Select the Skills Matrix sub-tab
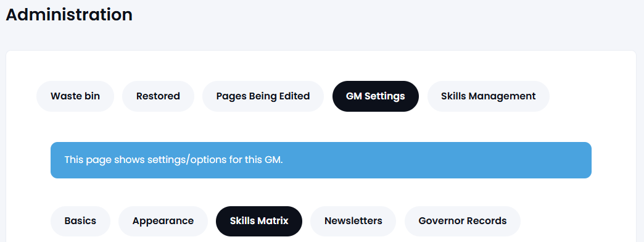Image resolution: width=644 pixels, height=242 pixels. tap(259, 221)
